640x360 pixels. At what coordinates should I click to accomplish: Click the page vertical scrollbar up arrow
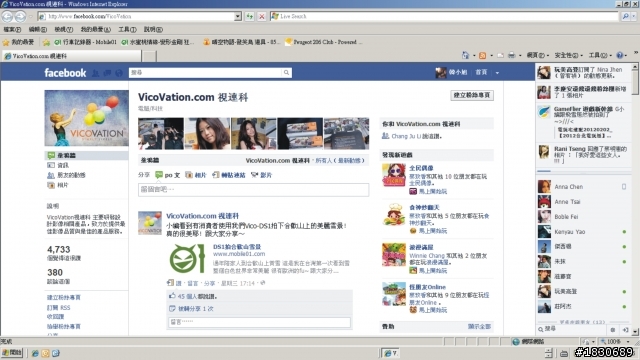[x=635, y=67]
